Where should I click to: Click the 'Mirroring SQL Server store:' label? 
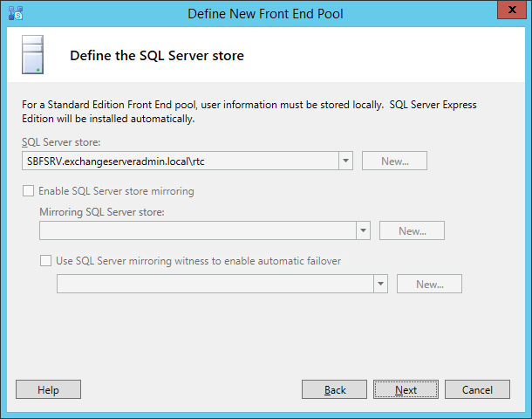click(102, 212)
